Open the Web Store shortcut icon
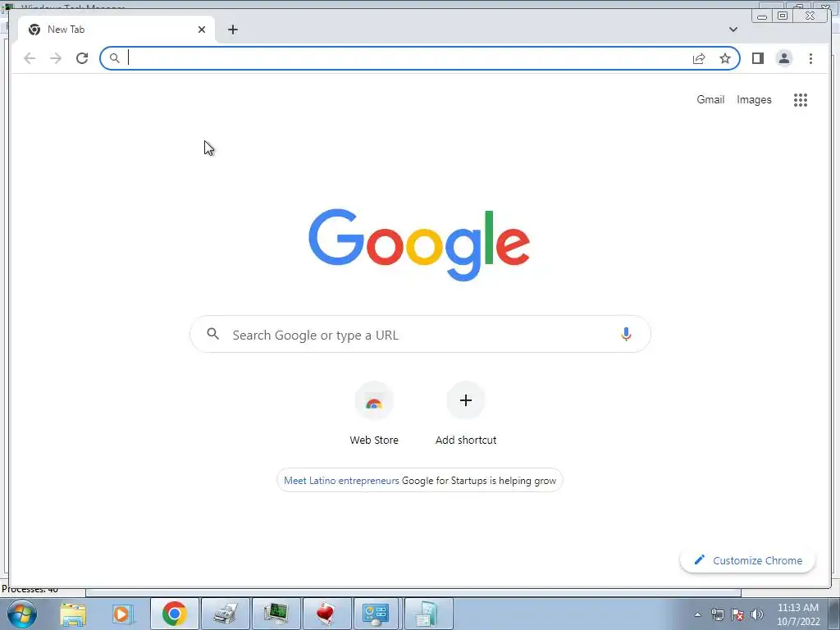840x630 pixels. [x=374, y=400]
